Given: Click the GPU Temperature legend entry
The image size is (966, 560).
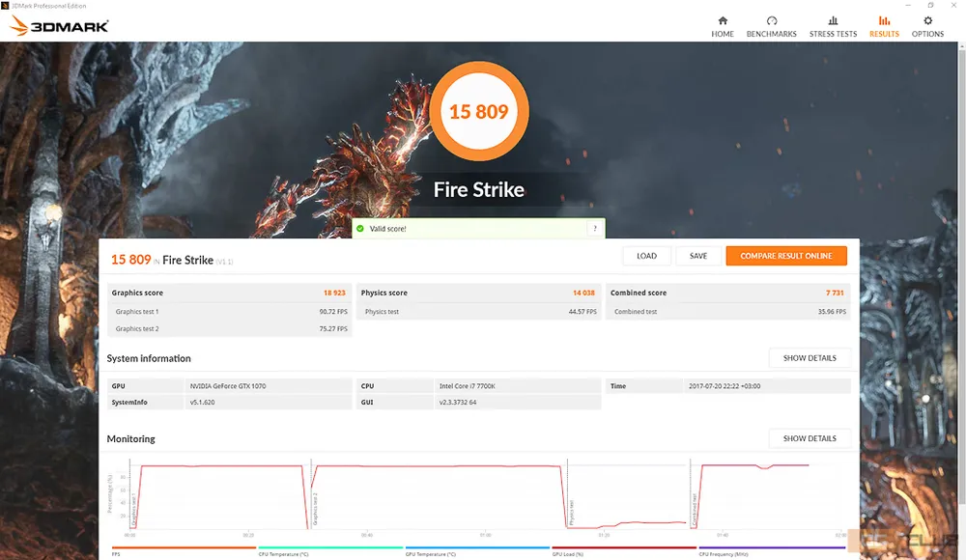Looking at the screenshot, I should pyautogui.click(x=431, y=554).
